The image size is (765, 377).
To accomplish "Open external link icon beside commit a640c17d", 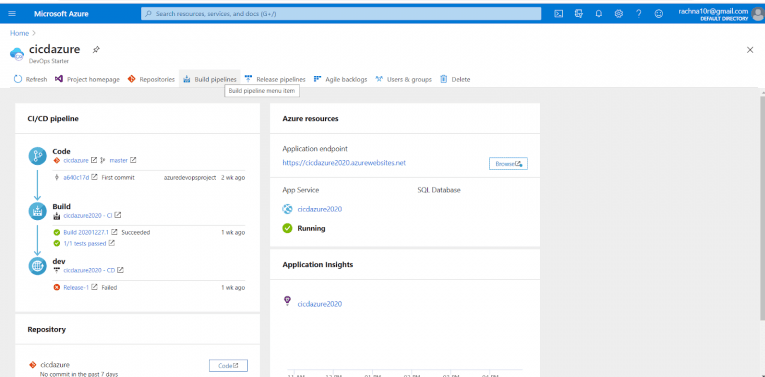I will pyautogui.click(x=95, y=177).
